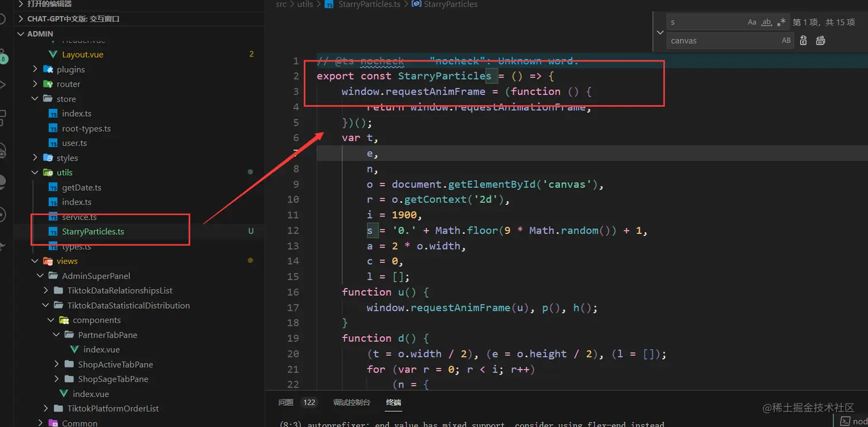Collapse the store folder
This screenshot has height=427, width=868.
click(35, 99)
